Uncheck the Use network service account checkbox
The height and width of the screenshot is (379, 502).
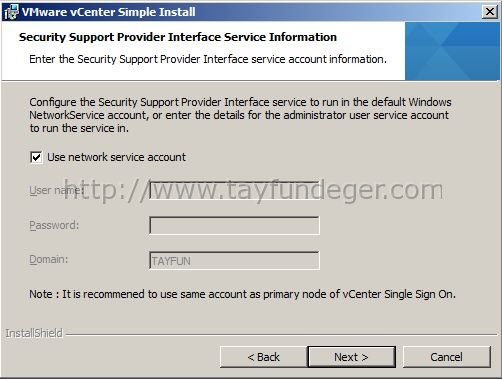(36, 157)
